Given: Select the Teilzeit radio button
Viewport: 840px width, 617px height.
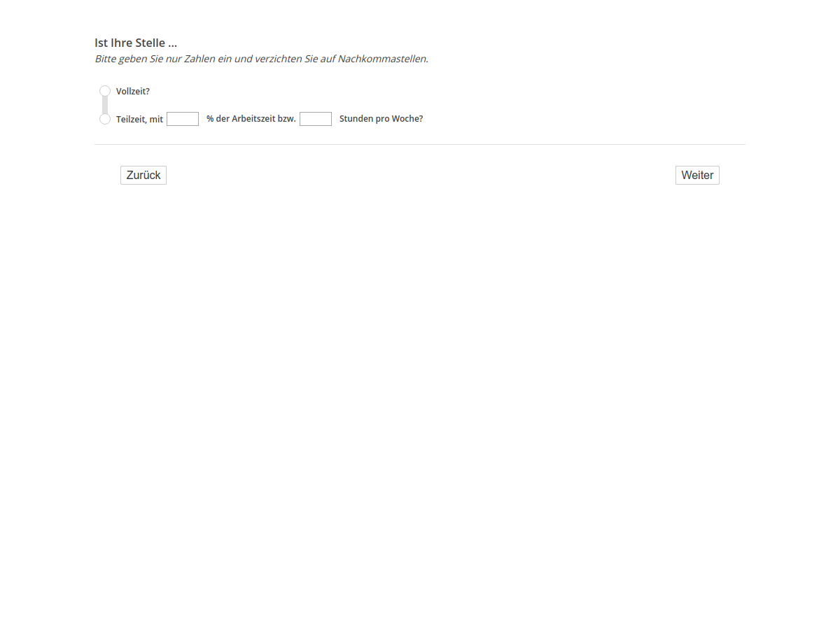Looking at the screenshot, I should (105, 119).
